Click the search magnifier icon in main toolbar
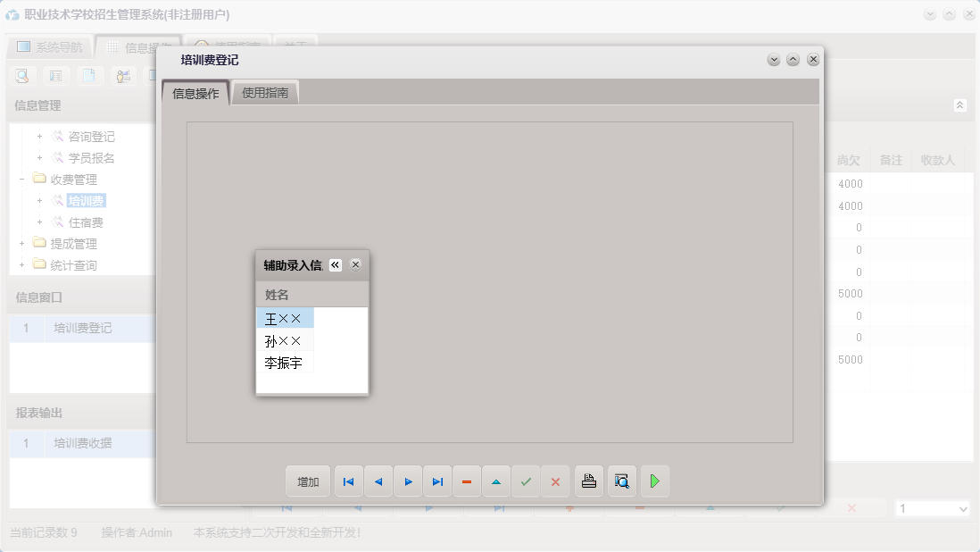The width and height of the screenshot is (980, 552). tap(22, 76)
